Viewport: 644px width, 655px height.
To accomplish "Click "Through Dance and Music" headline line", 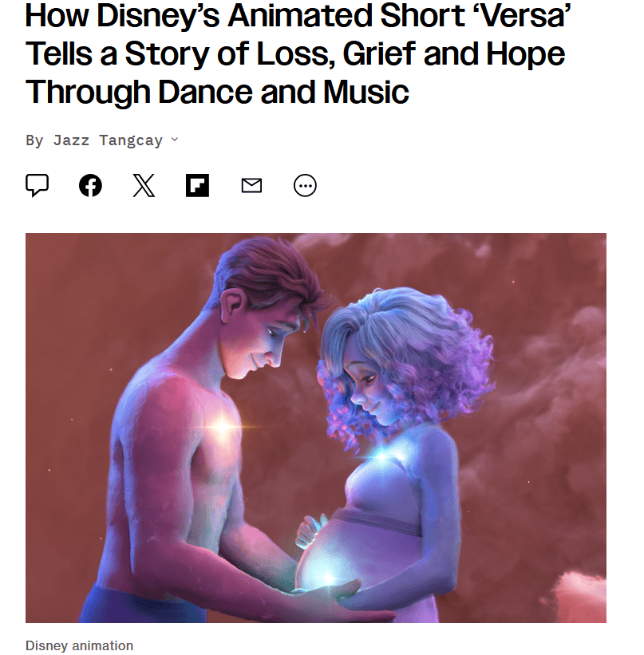I will pyautogui.click(x=217, y=92).
